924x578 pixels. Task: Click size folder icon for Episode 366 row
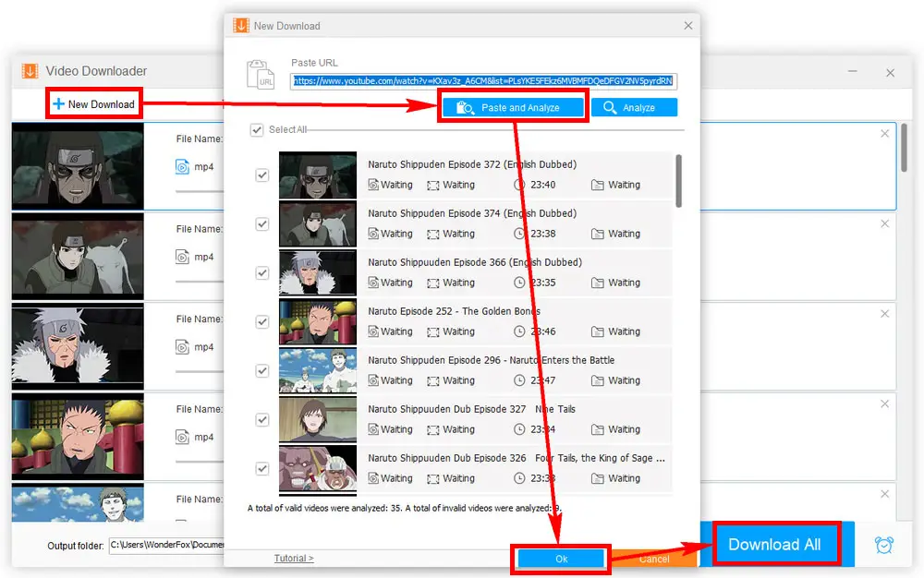point(598,283)
